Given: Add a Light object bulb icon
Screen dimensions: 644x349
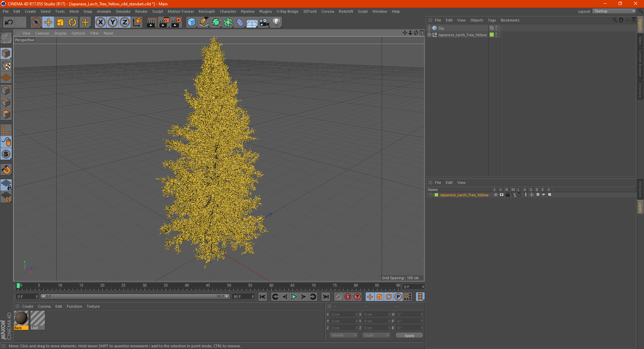Looking at the screenshot, I should pos(276,22).
